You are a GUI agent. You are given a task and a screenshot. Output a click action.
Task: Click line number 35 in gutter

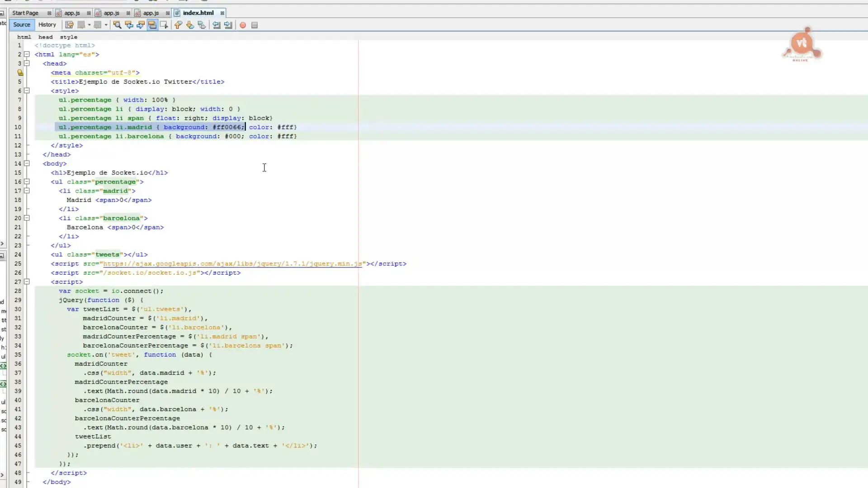tap(18, 355)
